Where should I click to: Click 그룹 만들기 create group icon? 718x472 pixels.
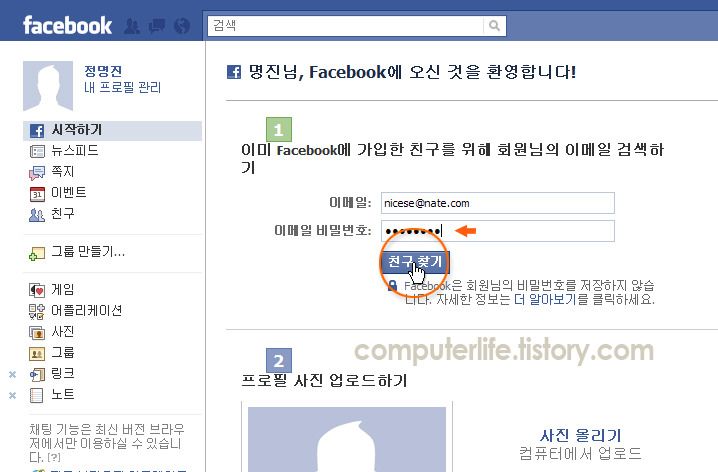(37, 253)
